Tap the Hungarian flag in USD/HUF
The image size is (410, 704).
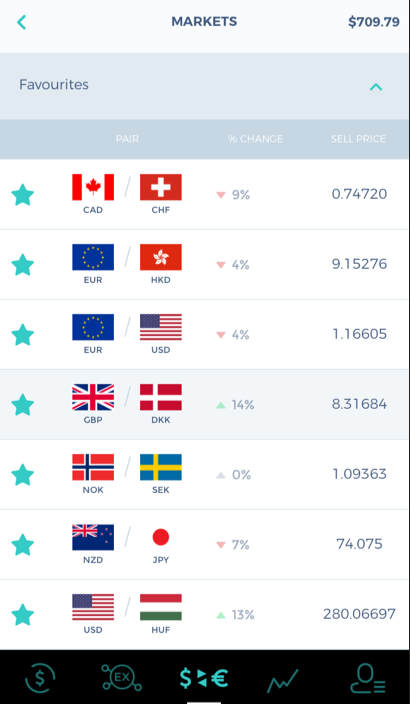(161, 607)
